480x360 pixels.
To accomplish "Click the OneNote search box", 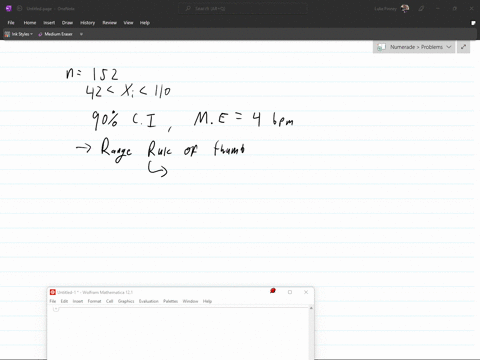I will (x=243, y=8).
